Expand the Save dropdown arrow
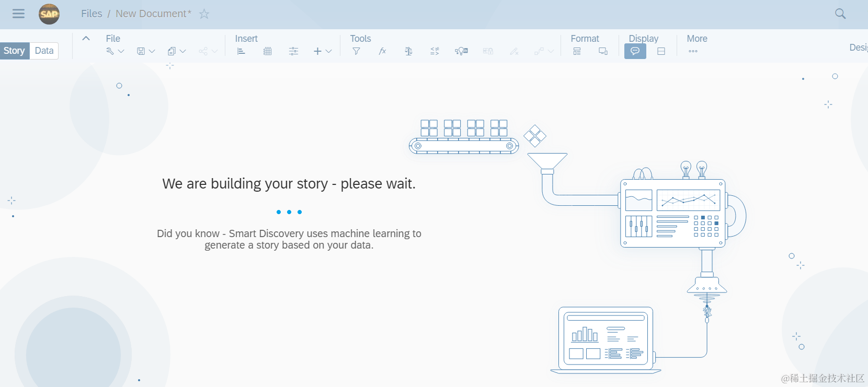Viewport: 868px width, 387px height. click(x=152, y=51)
